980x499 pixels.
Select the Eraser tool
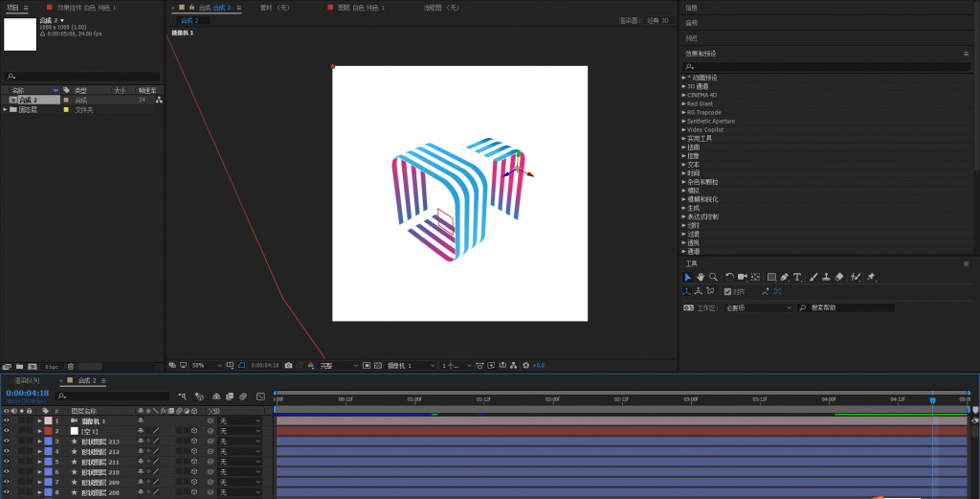tap(839, 277)
